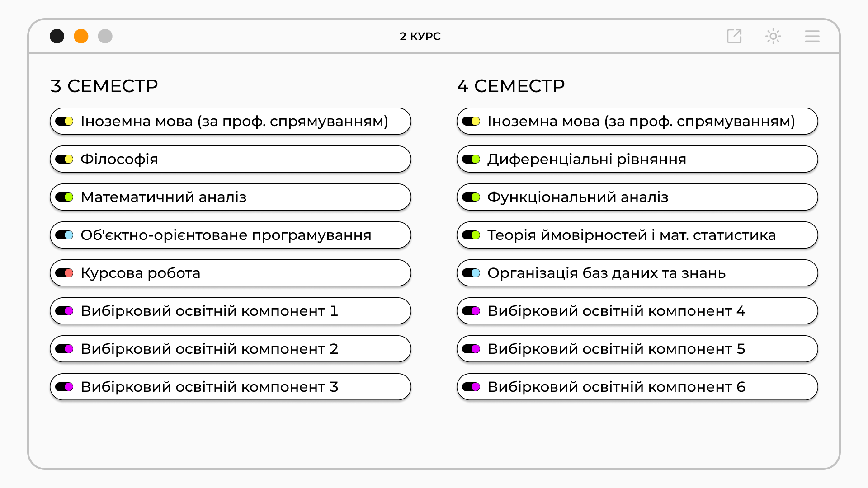This screenshot has width=868, height=488.
Task: Click the 3 СЕМЕСТР heading
Action: (x=104, y=86)
